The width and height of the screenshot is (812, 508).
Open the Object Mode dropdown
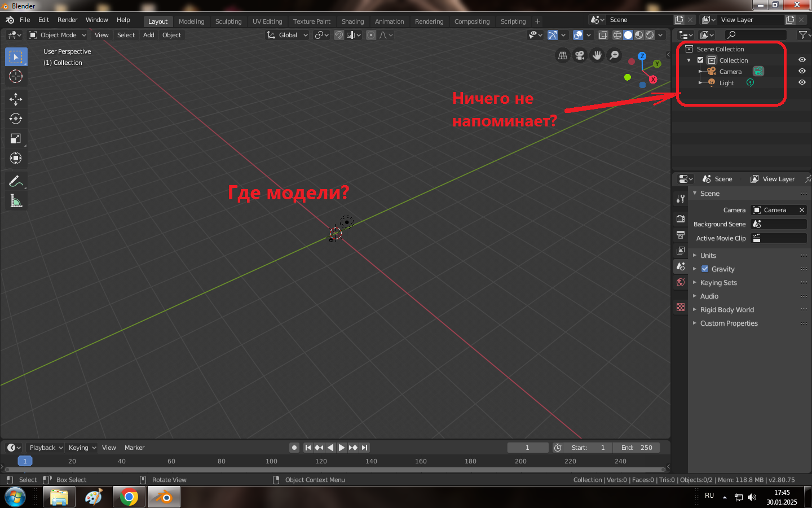coord(58,35)
